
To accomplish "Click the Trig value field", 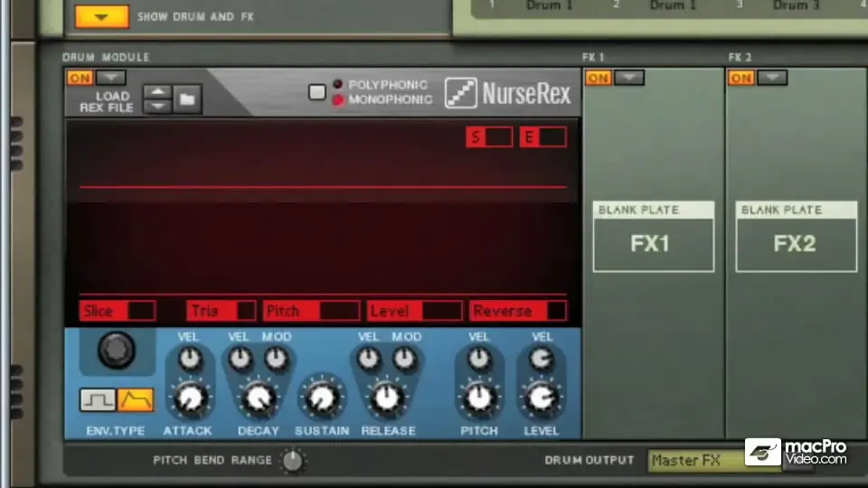I will pos(221,311).
